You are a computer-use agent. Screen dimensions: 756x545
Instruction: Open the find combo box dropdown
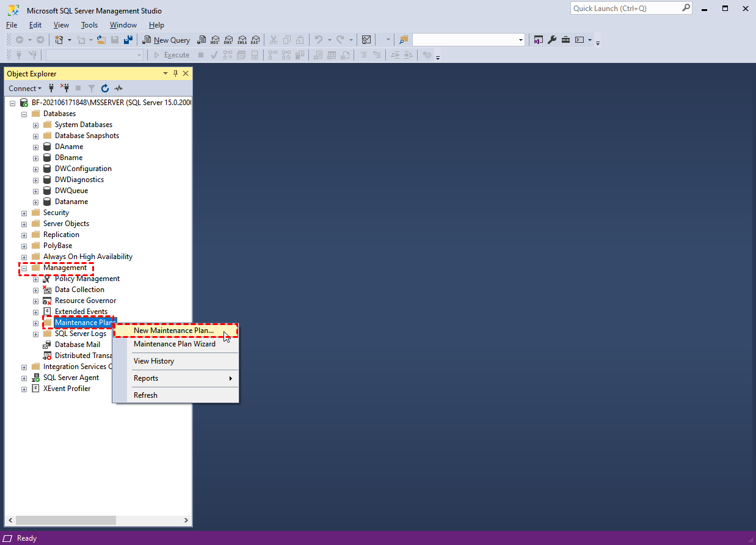pos(521,40)
